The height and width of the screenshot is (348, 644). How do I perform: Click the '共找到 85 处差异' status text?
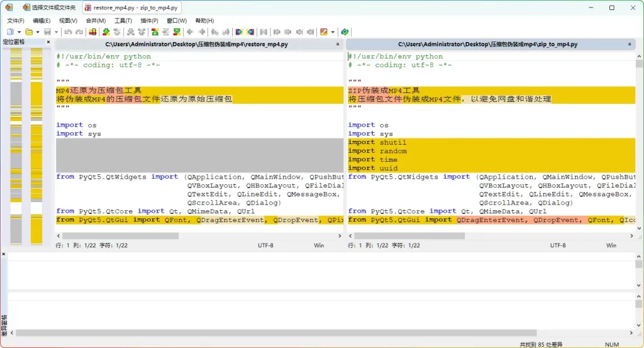point(541,344)
